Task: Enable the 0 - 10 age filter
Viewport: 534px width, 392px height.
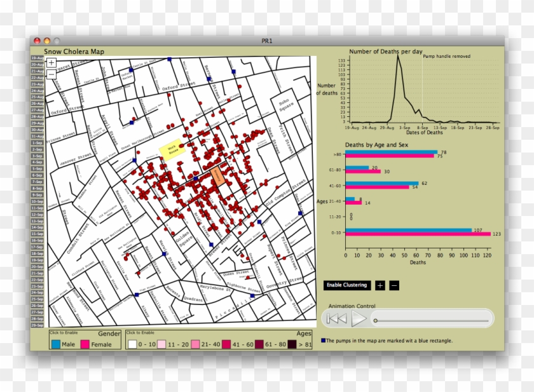Action: coord(132,344)
